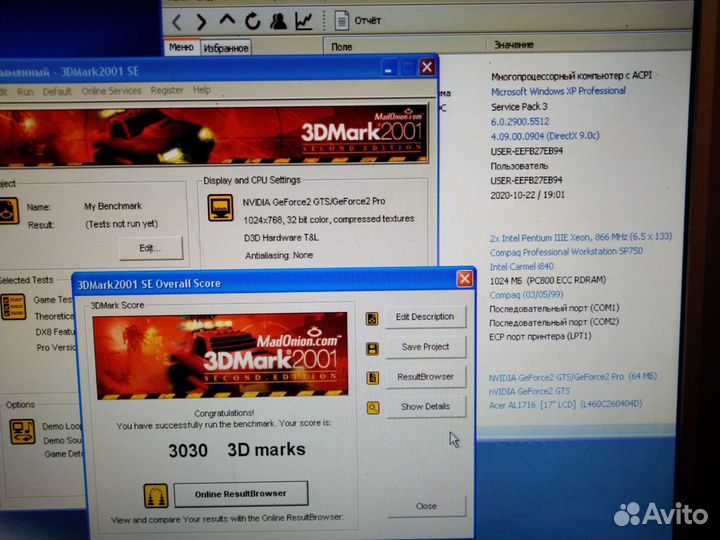Select the 1024 МБ (PC800 ECC RDRAM) value
This screenshot has width=720, height=540.
548,280
